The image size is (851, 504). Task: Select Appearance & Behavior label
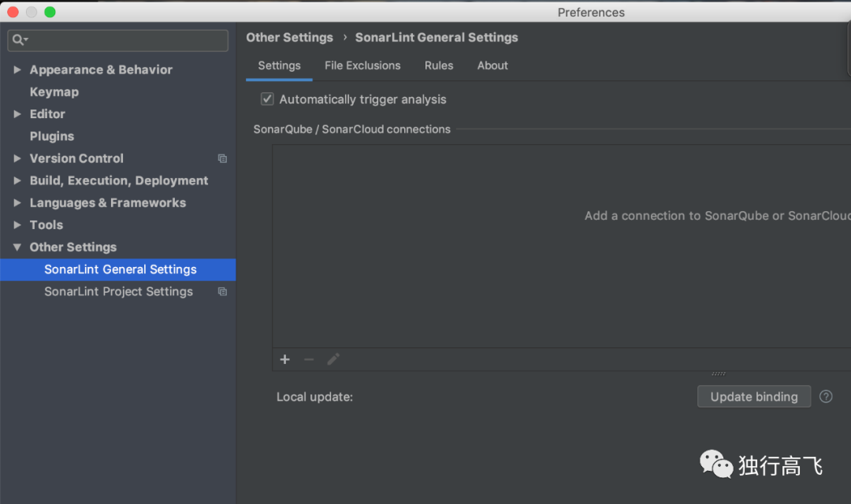coord(101,70)
